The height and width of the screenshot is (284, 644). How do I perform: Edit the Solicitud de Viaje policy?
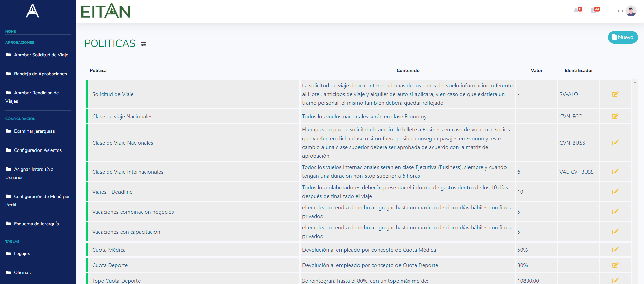pyautogui.click(x=615, y=94)
